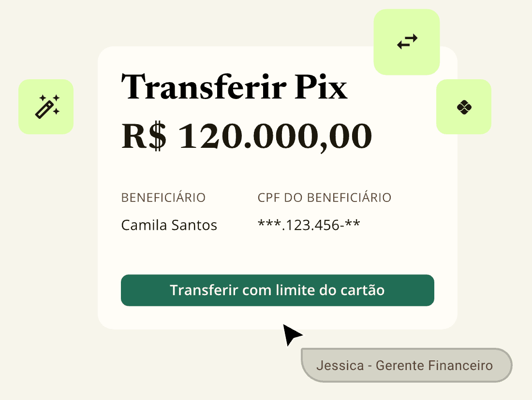This screenshot has width=532, height=400.
Task: Click the CPF DO BENEFICIÁRIO label
Action: tap(324, 198)
